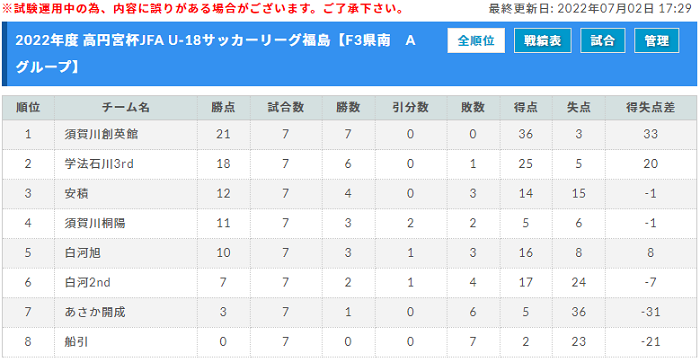
Task: Click the 得失点差 column header
Action: point(651,107)
